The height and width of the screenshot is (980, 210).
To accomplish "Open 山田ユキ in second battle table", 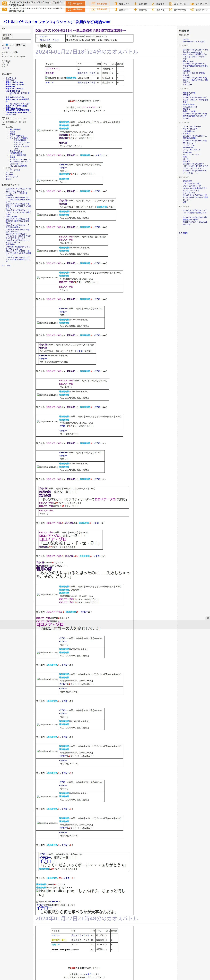I will [x=56, y=945].
